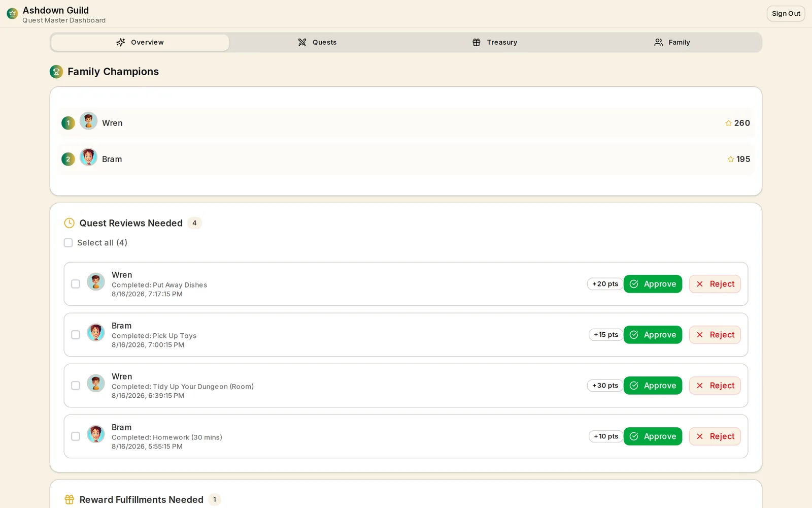
Task: Toggle the Select all (4) checkbox
Action: [68, 243]
